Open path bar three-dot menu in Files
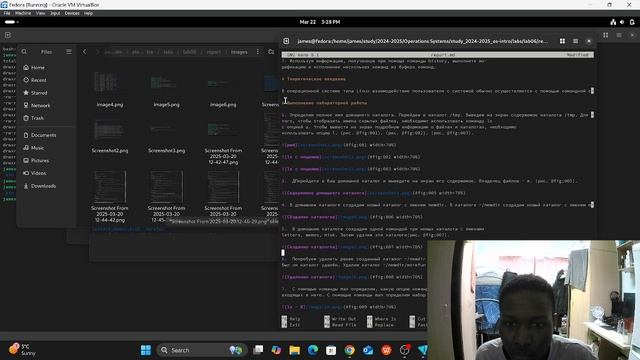The image size is (640, 360). (258, 52)
